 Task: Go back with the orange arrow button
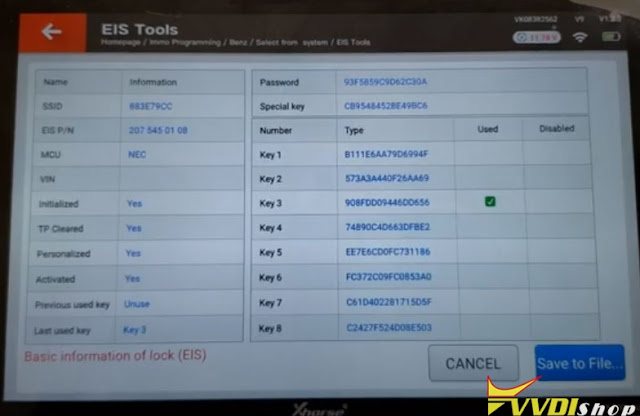[53, 32]
